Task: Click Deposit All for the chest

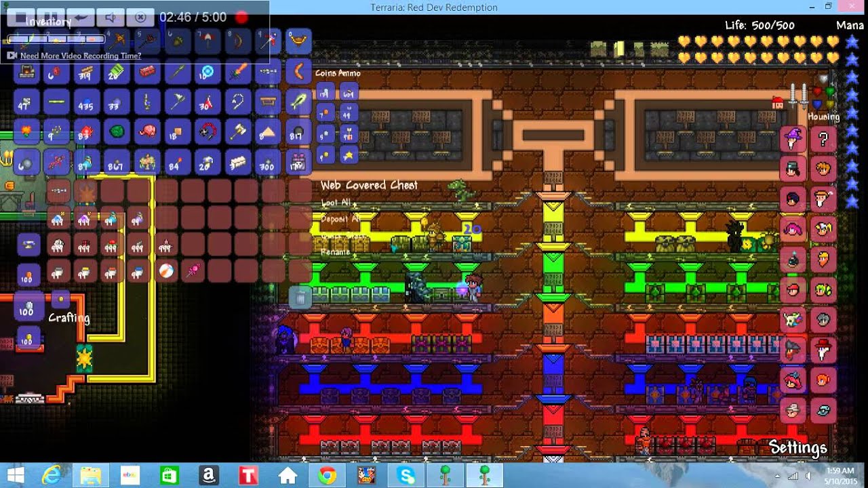Action: point(340,219)
